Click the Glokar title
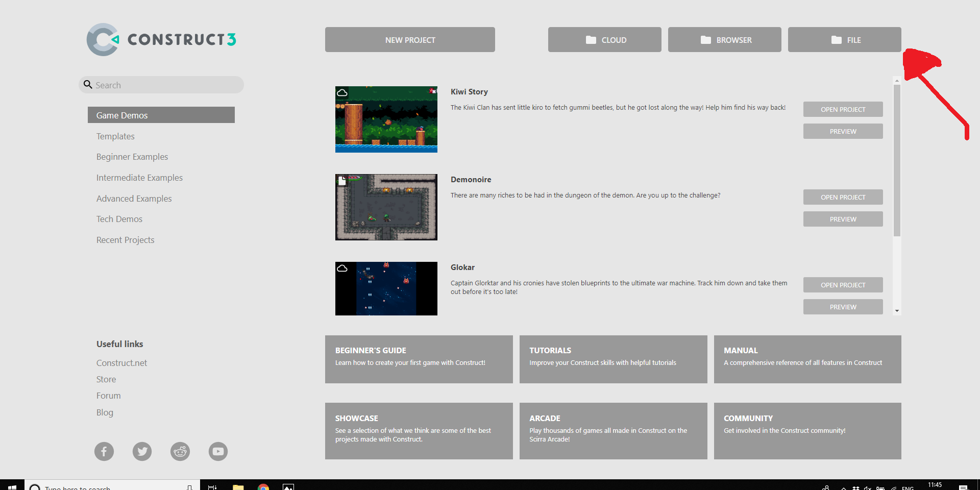Screen dimensions: 980x490 [462, 267]
